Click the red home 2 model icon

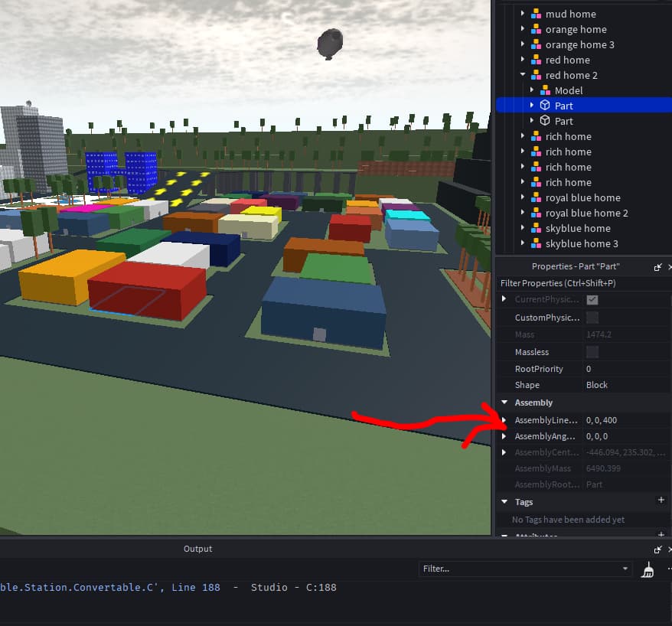point(536,76)
